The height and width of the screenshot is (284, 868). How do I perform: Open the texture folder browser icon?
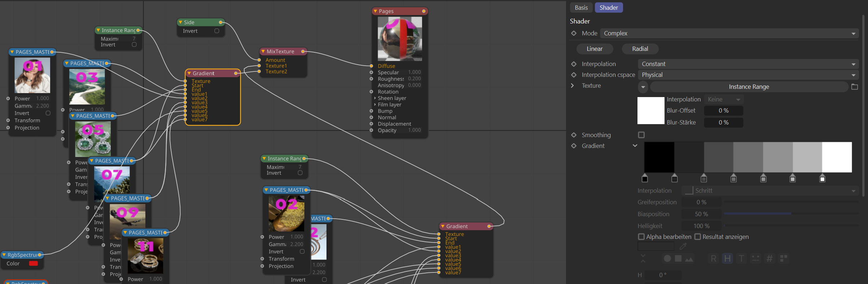click(x=855, y=87)
